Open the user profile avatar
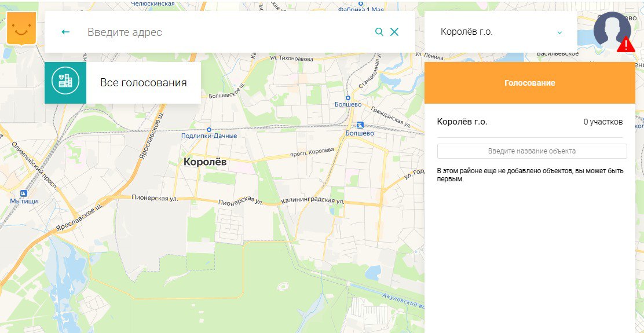644x333 pixels. [612, 30]
